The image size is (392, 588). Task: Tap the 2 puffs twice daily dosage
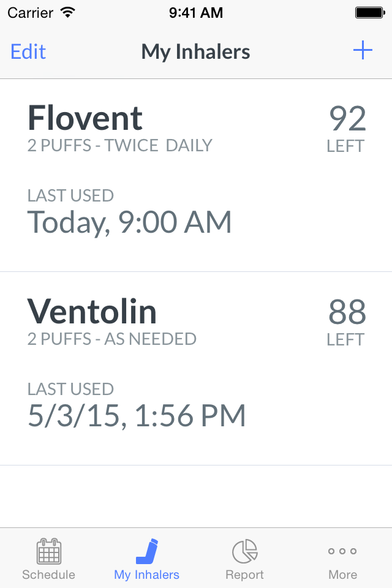[119, 146]
